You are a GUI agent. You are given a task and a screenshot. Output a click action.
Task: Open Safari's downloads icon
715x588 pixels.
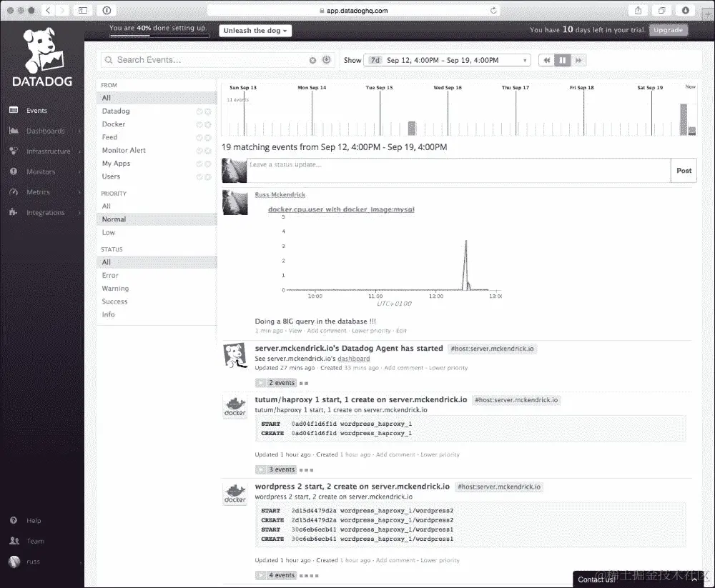tap(685, 10)
